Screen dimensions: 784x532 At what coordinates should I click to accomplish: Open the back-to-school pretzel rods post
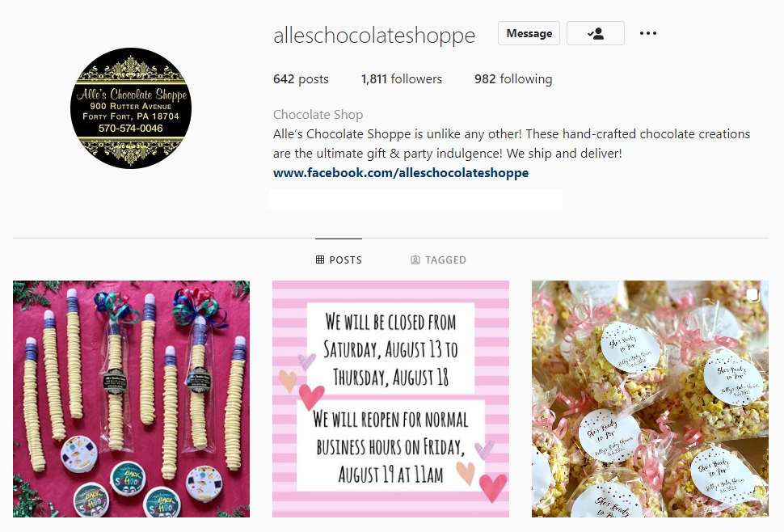coord(131,399)
